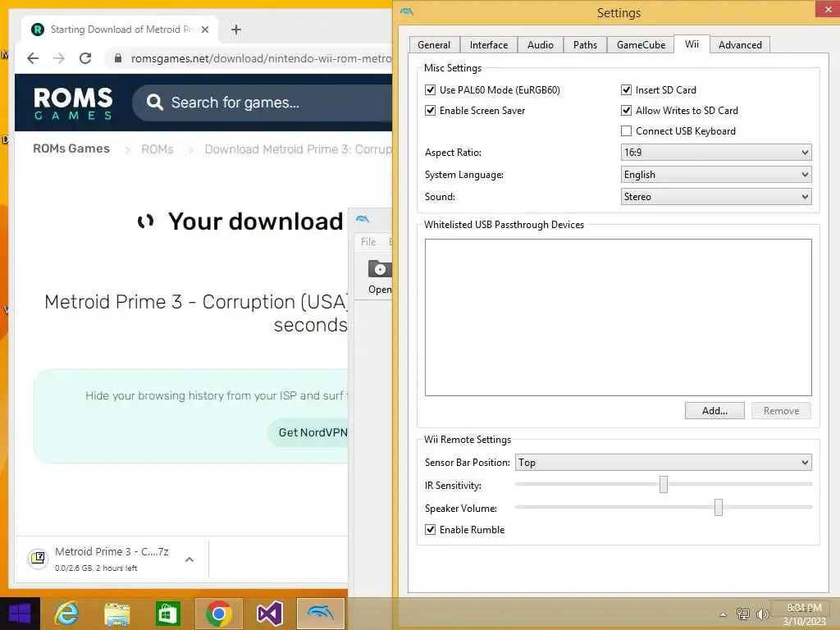Click the padlock site info icon
Image resolution: width=840 pixels, height=630 pixels.
tap(118, 58)
